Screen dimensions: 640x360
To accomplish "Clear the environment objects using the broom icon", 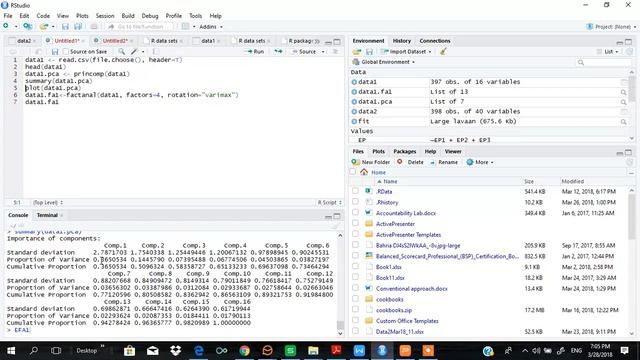I will click(x=443, y=51).
